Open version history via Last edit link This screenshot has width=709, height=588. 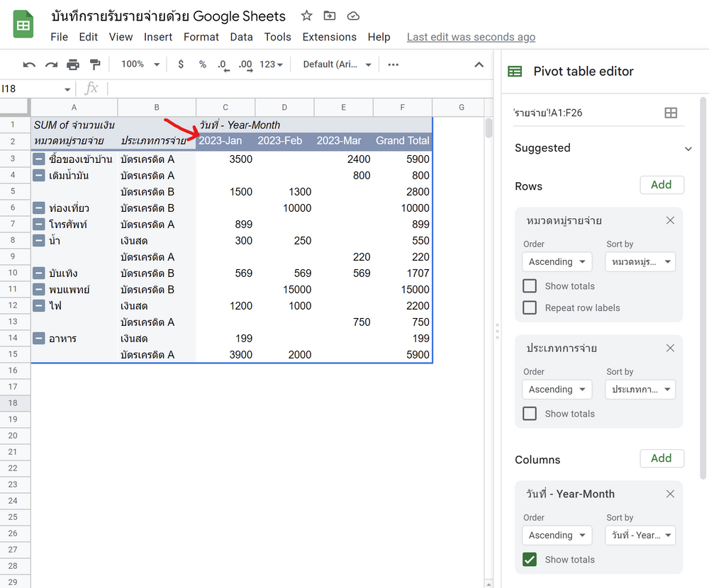click(x=471, y=37)
